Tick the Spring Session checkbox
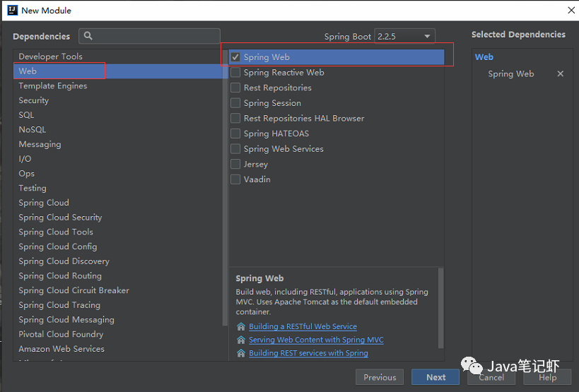The width and height of the screenshot is (579, 392). (x=235, y=103)
